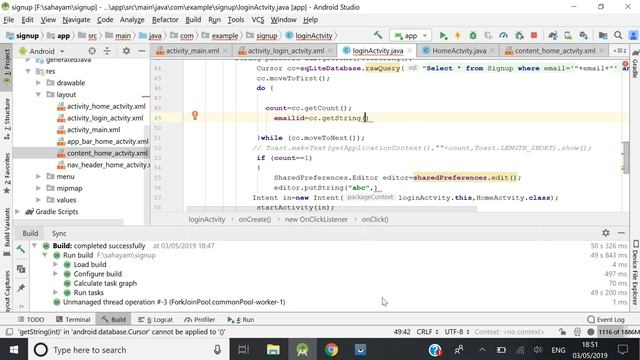Open the TODO tool window button
Image resolution: width=640 pixels, height=360 pixels.
tap(31, 319)
